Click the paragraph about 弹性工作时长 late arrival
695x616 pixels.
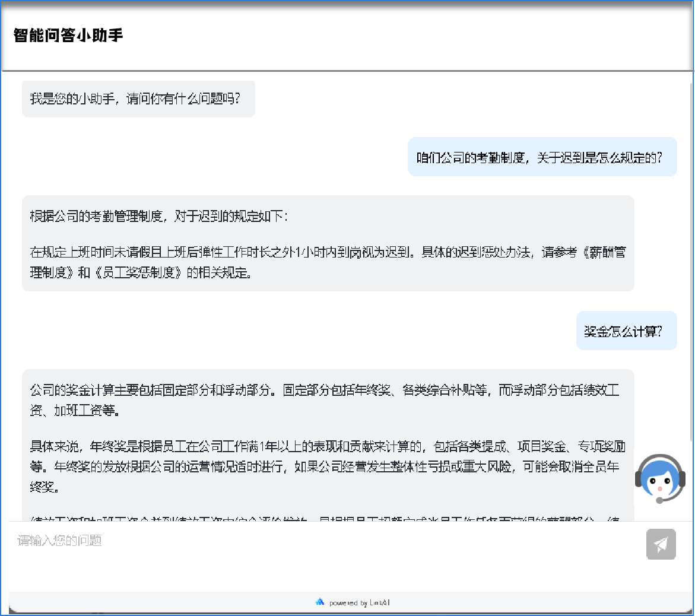pos(328,262)
